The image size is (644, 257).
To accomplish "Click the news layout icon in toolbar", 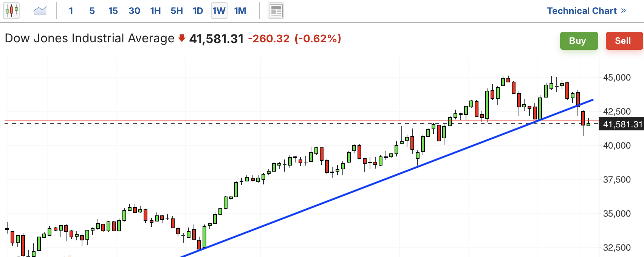I will click(276, 11).
